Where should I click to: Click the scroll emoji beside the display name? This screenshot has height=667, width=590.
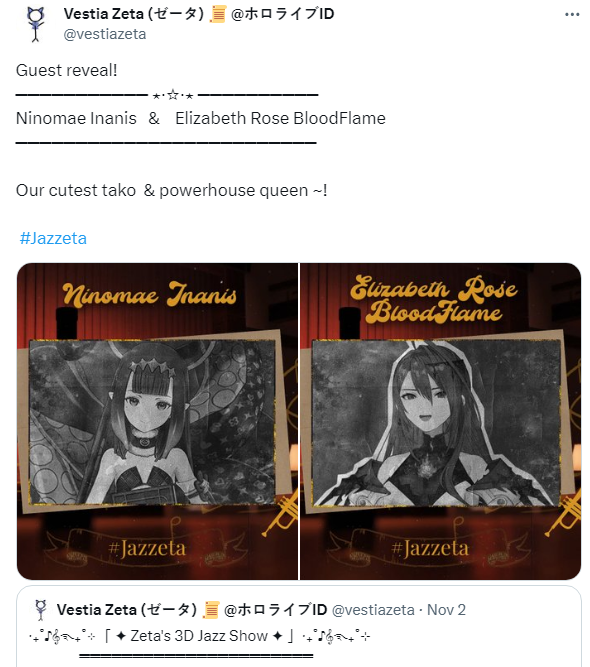pos(218,14)
